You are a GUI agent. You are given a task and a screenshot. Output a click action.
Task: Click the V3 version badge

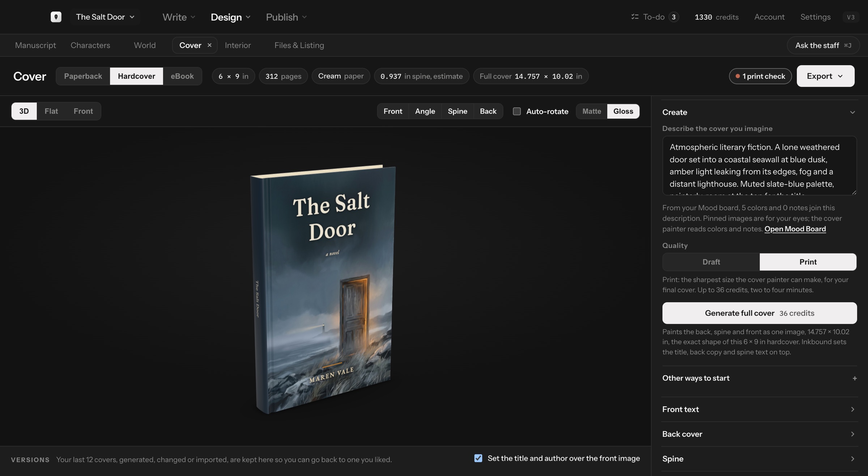pyautogui.click(x=851, y=17)
